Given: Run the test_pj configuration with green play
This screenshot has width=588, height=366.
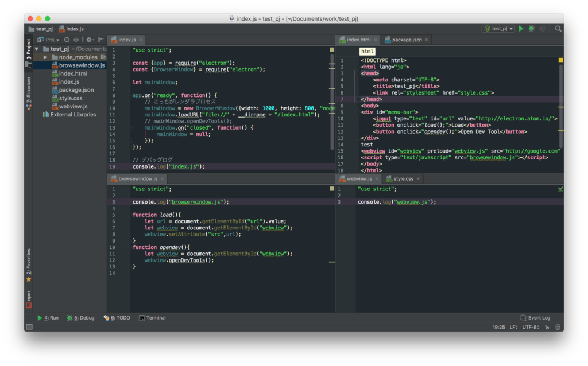Looking at the screenshot, I should (x=521, y=29).
